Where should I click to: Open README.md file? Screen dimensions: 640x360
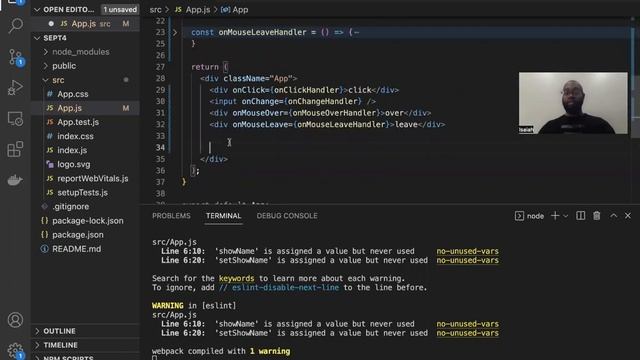tap(86, 249)
